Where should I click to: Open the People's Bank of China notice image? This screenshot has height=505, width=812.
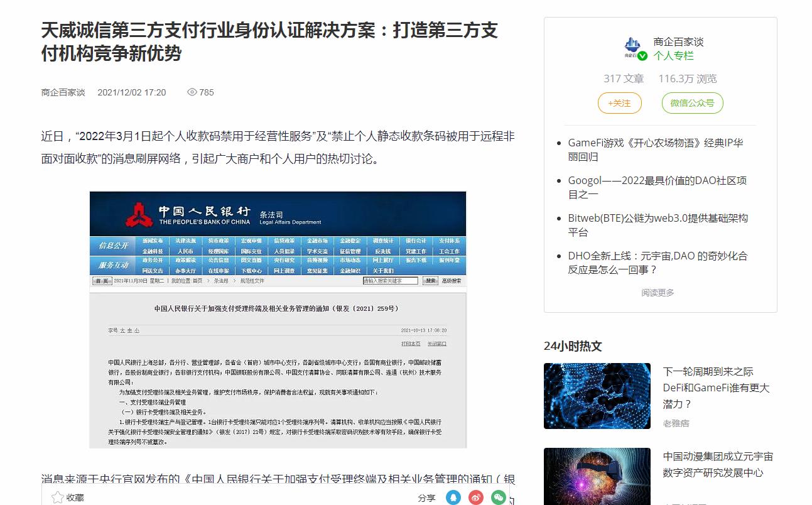[278, 320]
